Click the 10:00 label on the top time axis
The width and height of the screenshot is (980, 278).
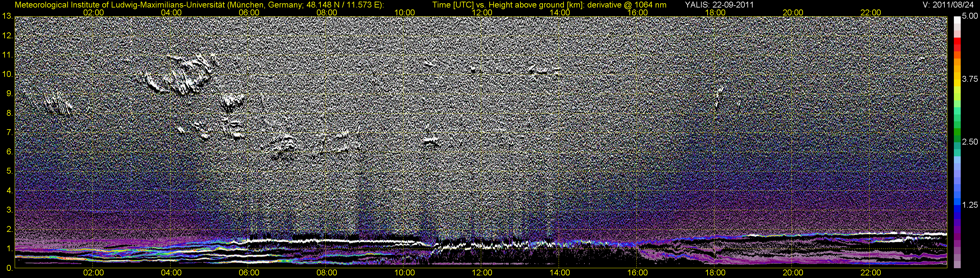pyautogui.click(x=404, y=12)
